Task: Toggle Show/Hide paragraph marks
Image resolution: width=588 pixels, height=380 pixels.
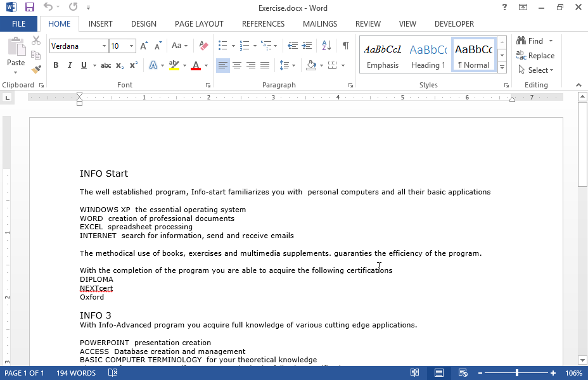Action: 345,46
